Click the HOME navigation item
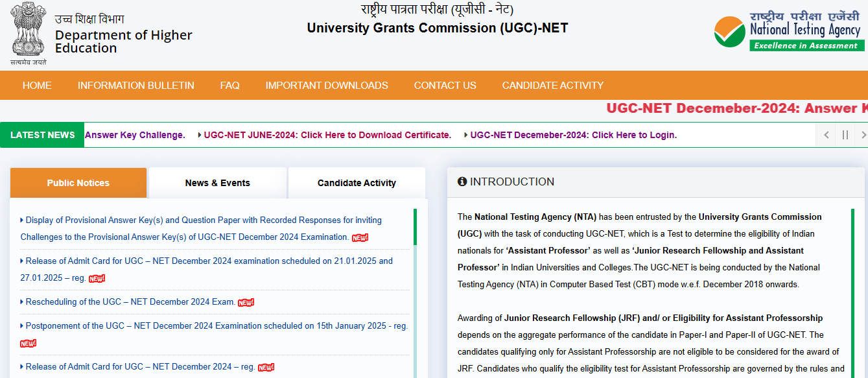 (37, 85)
